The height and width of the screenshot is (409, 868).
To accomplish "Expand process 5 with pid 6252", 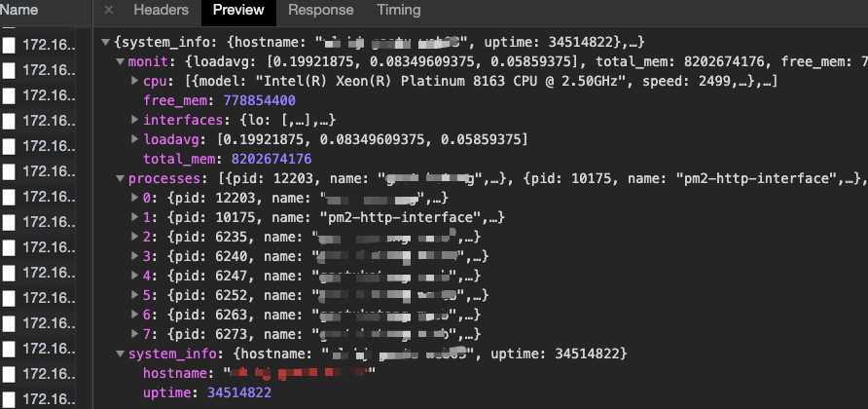I will [x=134, y=295].
